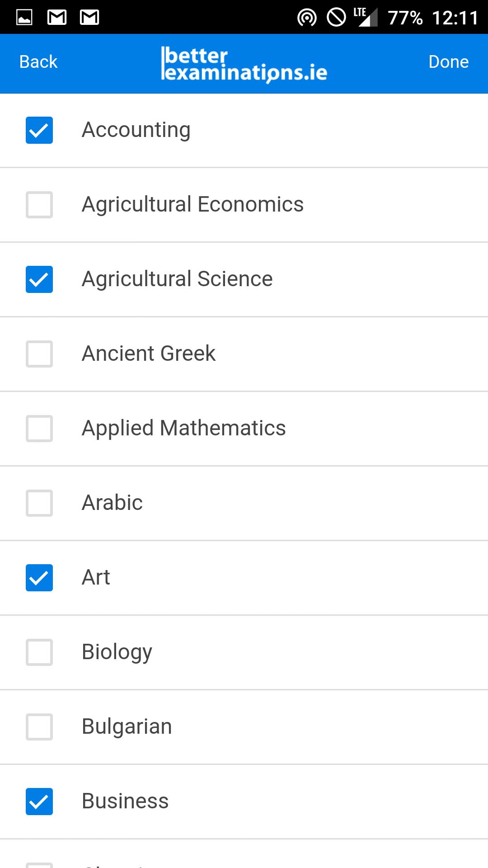
Task: Tap the image notification icon in status bar
Action: point(24,18)
